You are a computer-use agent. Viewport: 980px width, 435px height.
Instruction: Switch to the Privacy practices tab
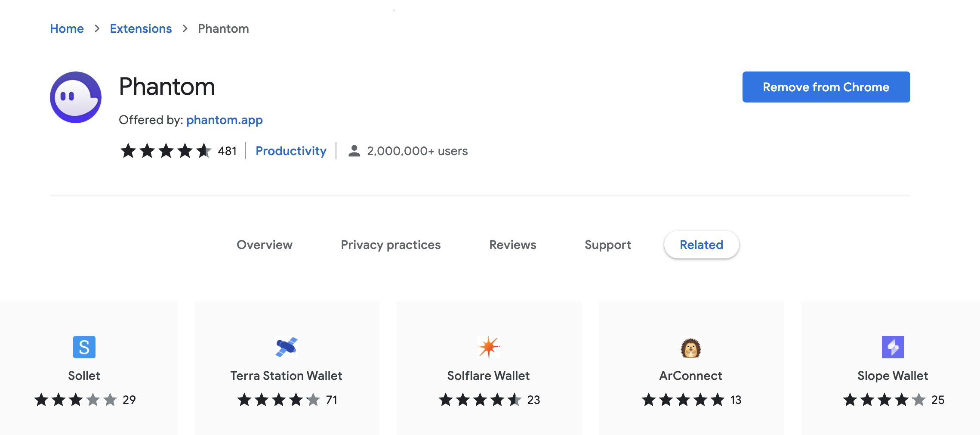tap(391, 245)
